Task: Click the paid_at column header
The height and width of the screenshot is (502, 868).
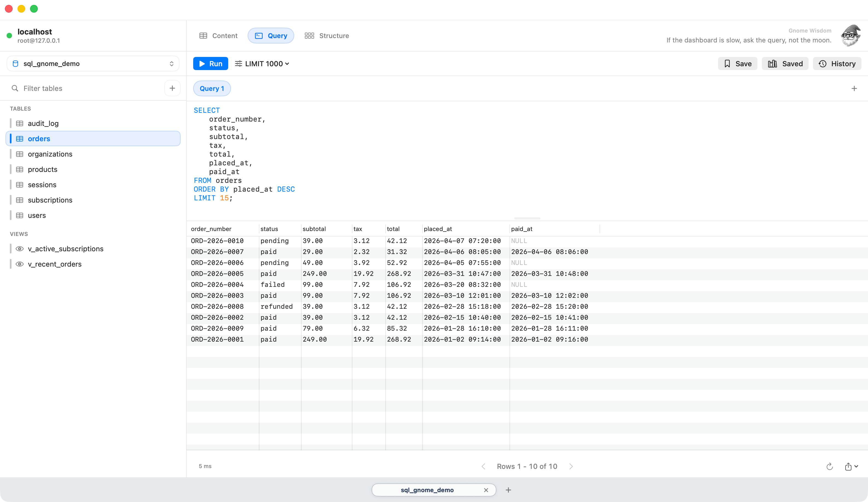Action: click(x=555, y=229)
